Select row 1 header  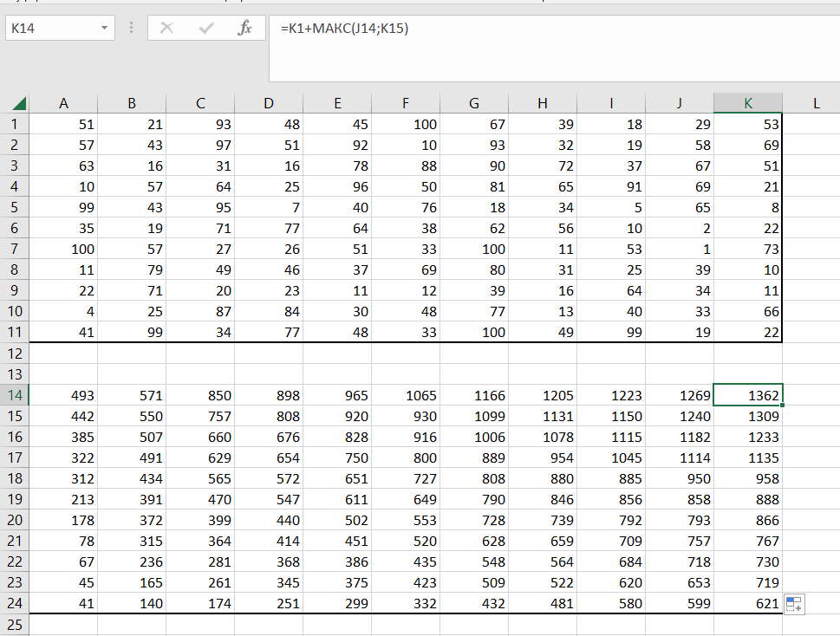[14, 125]
